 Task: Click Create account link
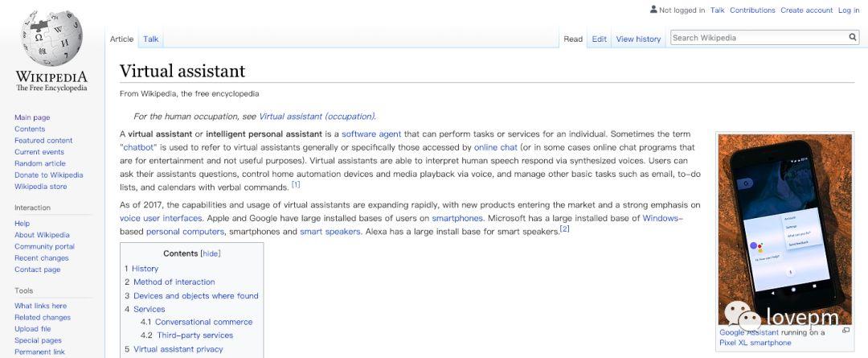point(807,10)
